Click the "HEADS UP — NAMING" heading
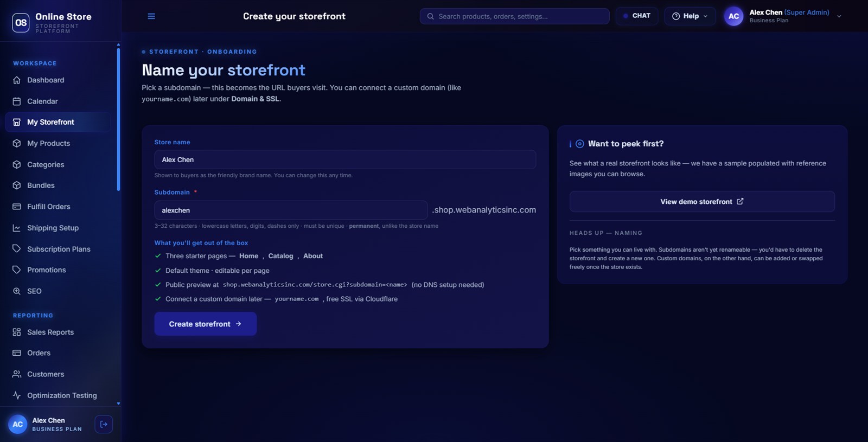This screenshot has width=868, height=442. point(606,233)
